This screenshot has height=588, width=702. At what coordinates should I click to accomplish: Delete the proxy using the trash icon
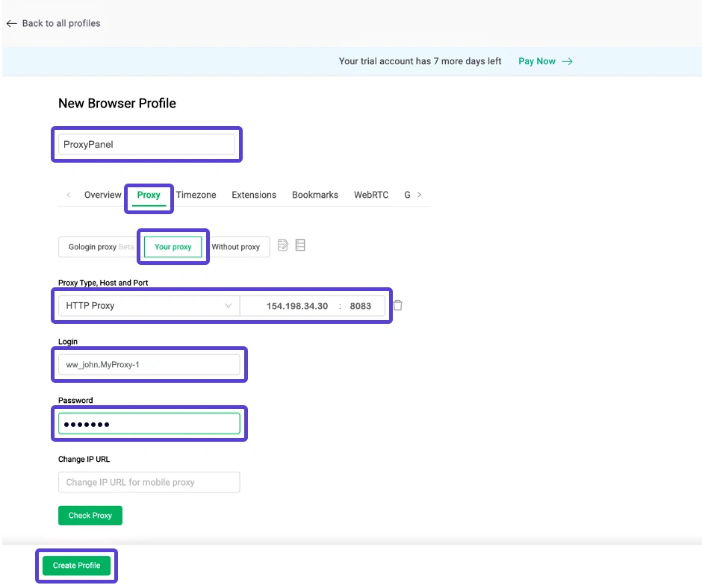click(397, 304)
